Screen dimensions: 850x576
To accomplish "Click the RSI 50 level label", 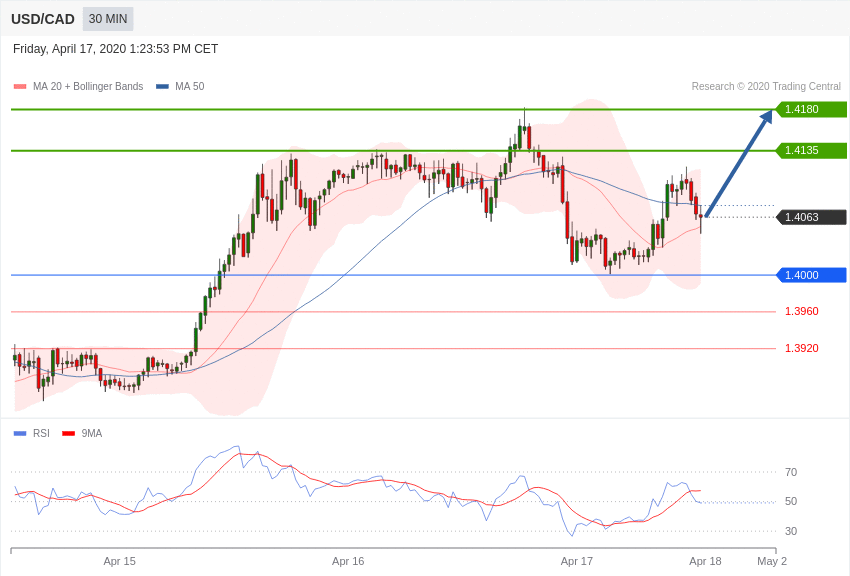I will tap(791, 502).
